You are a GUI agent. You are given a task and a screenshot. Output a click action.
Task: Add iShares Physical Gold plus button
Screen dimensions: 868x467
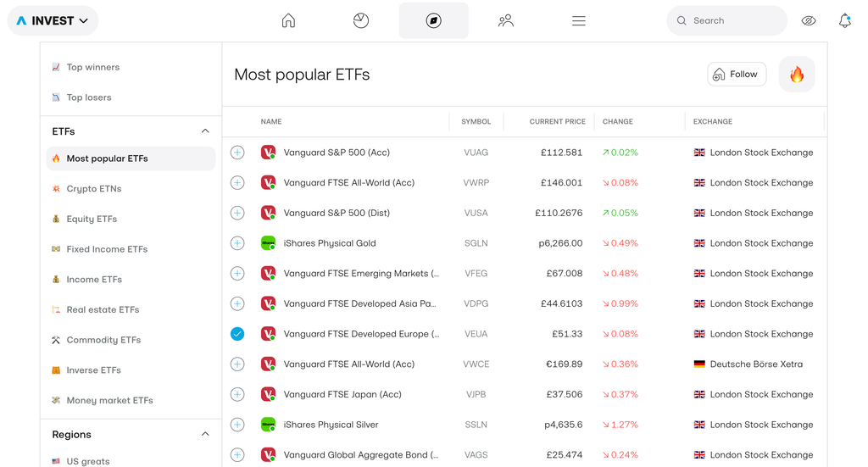[237, 243]
